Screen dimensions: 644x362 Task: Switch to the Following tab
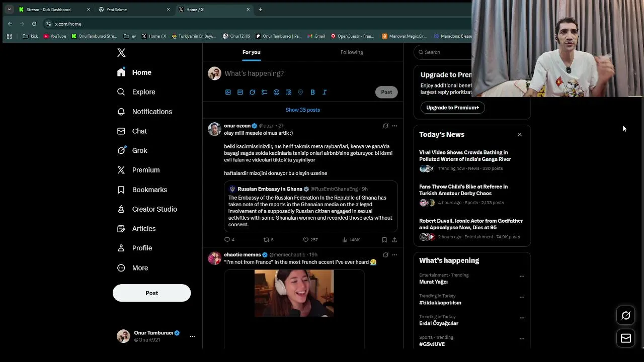coord(352,52)
